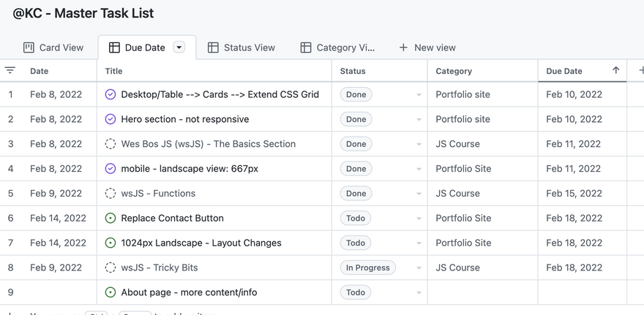
Task: Click closed-issue icon for Hero section row
Action: click(x=111, y=119)
